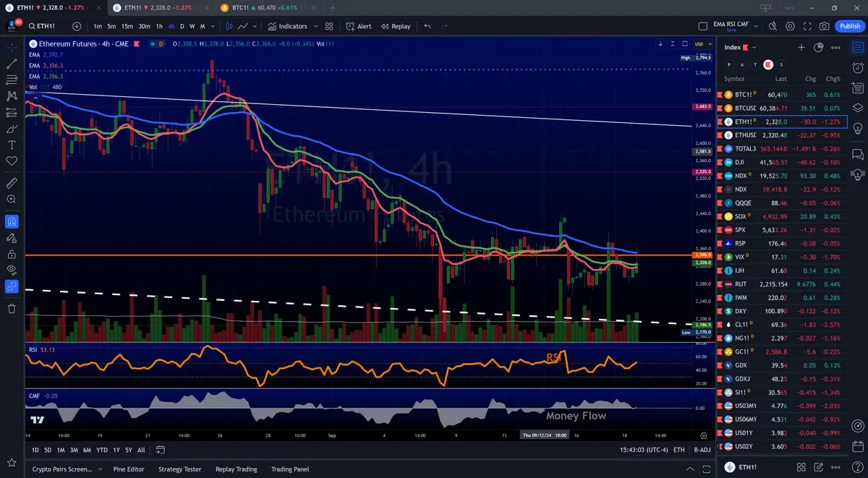Select the D daily timeframe
868x478 pixels.
pos(182,26)
